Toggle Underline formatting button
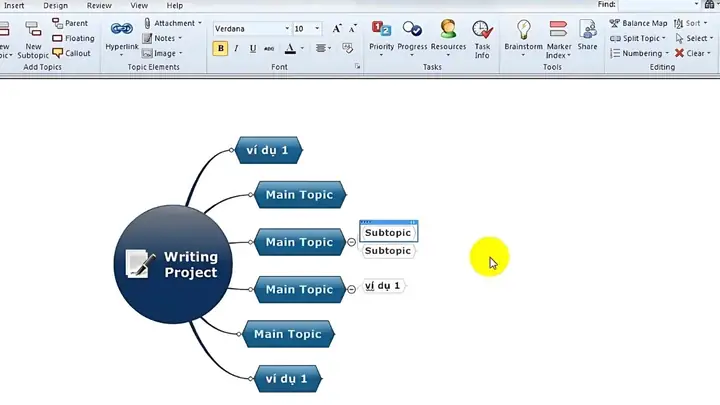The image size is (720, 405). pyautogui.click(x=253, y=48)
